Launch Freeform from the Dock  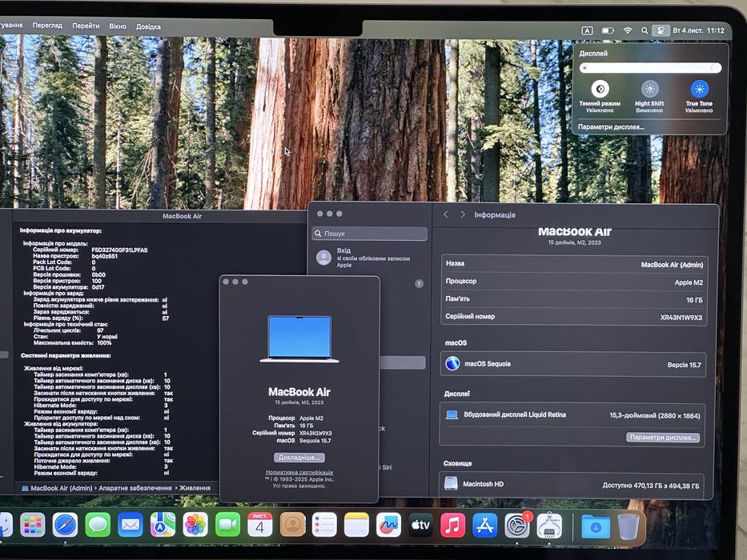tap(389, 526)
